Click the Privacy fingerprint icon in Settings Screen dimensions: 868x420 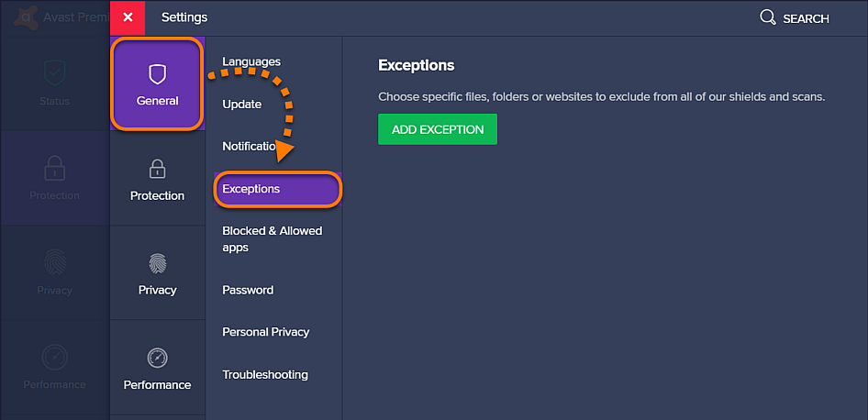[157, 263]
